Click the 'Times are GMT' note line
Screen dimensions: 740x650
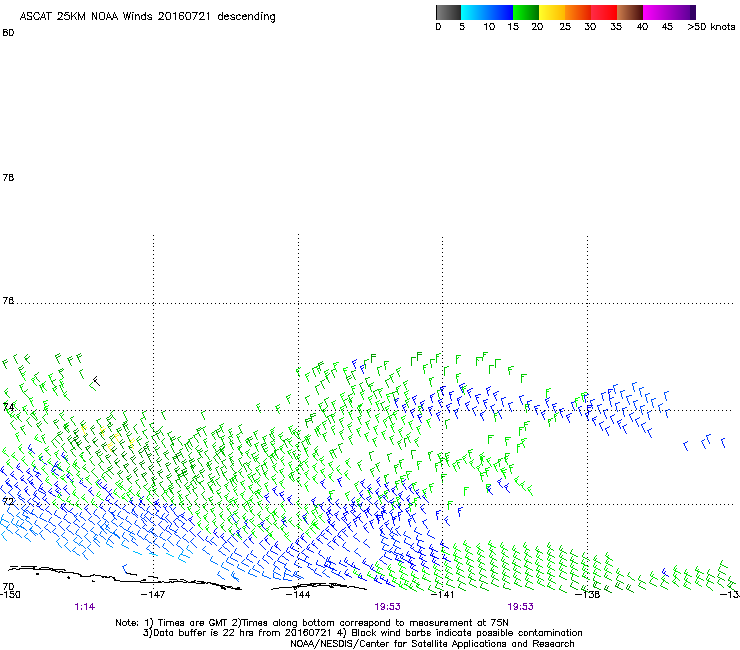(312, 623)
